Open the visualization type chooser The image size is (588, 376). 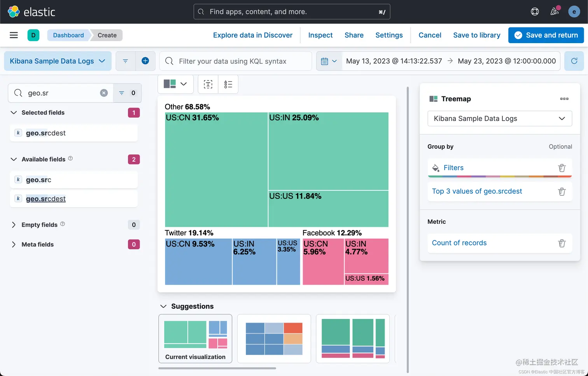(x=175, y=84)
